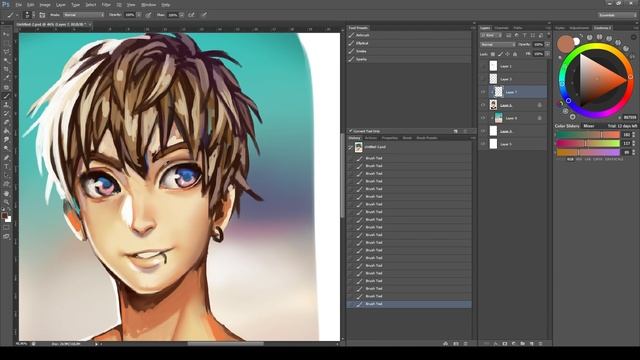Create new snapshot in History panel
Screen dimensions: 640x360
[x=456, y=344]
